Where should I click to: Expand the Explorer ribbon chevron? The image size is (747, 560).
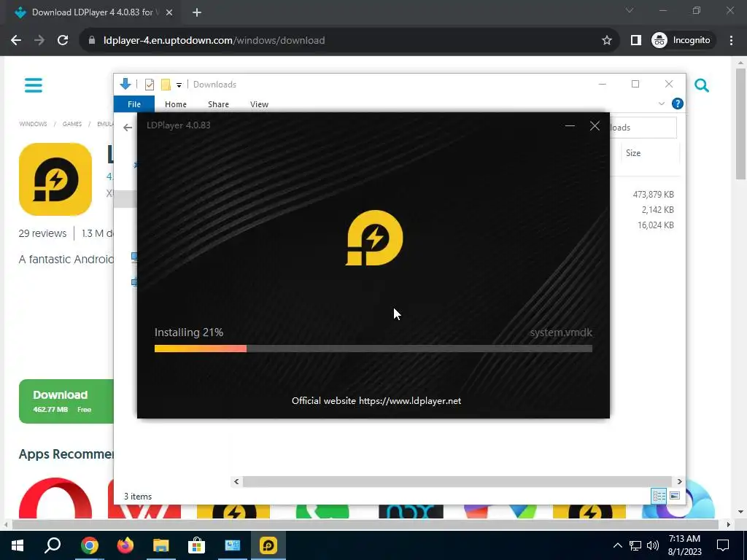(x=661, y=104)
